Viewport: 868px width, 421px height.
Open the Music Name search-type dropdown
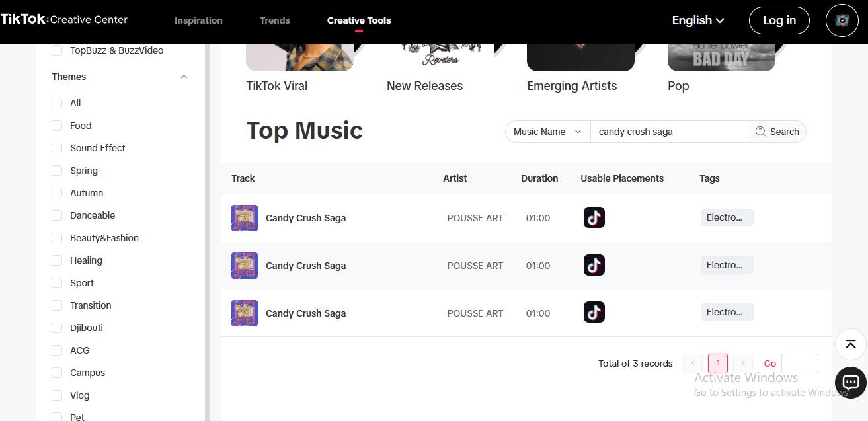(x=547, y=132)
